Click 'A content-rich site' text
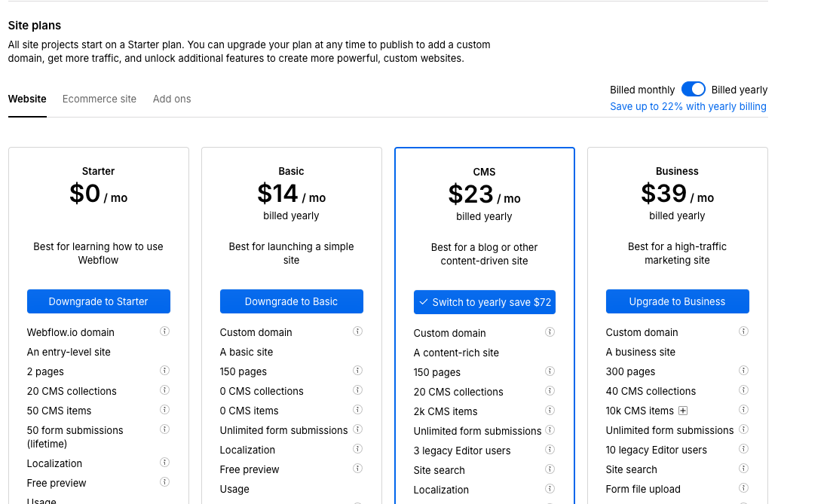The height and width of the screenshot is (504, 833). 456,353
